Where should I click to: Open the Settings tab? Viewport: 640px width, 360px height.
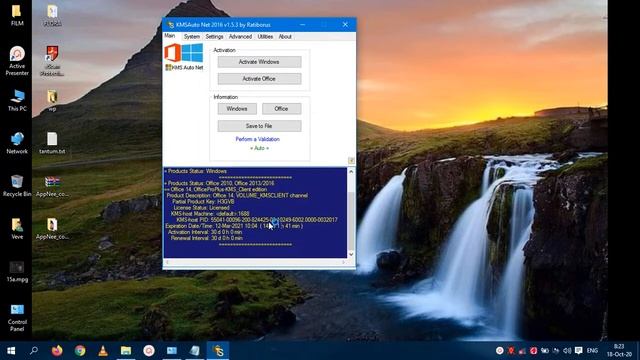214,37
